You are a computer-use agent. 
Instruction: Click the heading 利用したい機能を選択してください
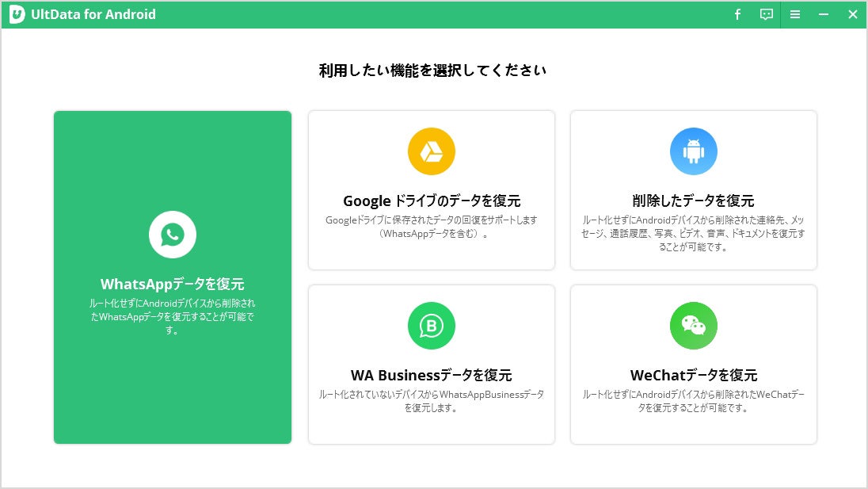coord(434,70)
